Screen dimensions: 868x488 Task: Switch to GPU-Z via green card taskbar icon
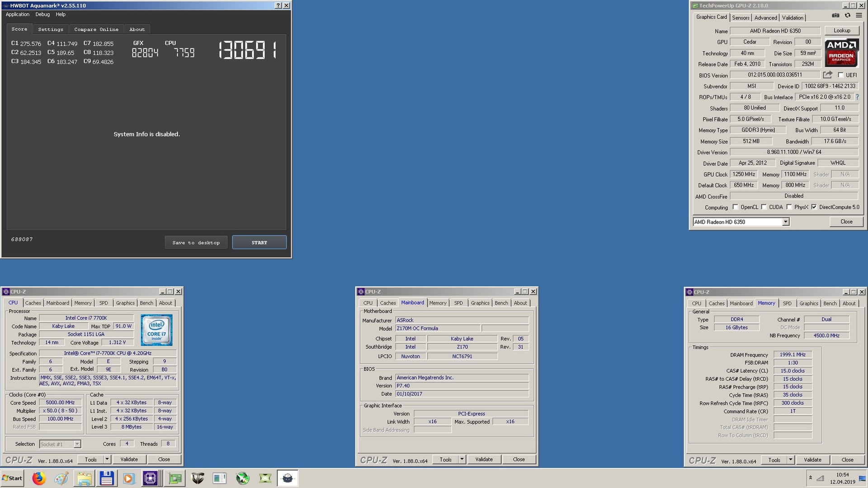point(175,478)
